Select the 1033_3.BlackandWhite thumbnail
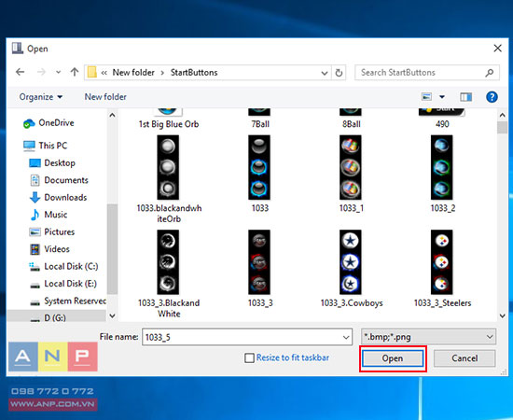This screenshot has height=420, width=513. [168, 262]
